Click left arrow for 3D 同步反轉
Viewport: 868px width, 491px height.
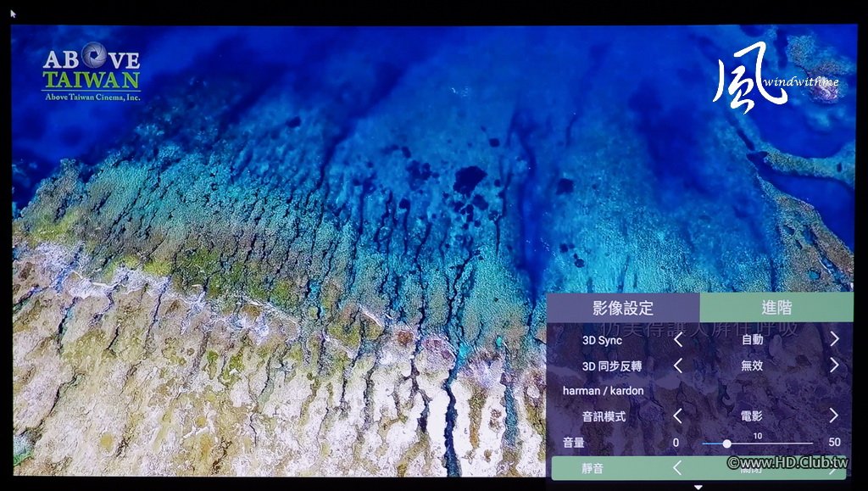coord(678,365)
